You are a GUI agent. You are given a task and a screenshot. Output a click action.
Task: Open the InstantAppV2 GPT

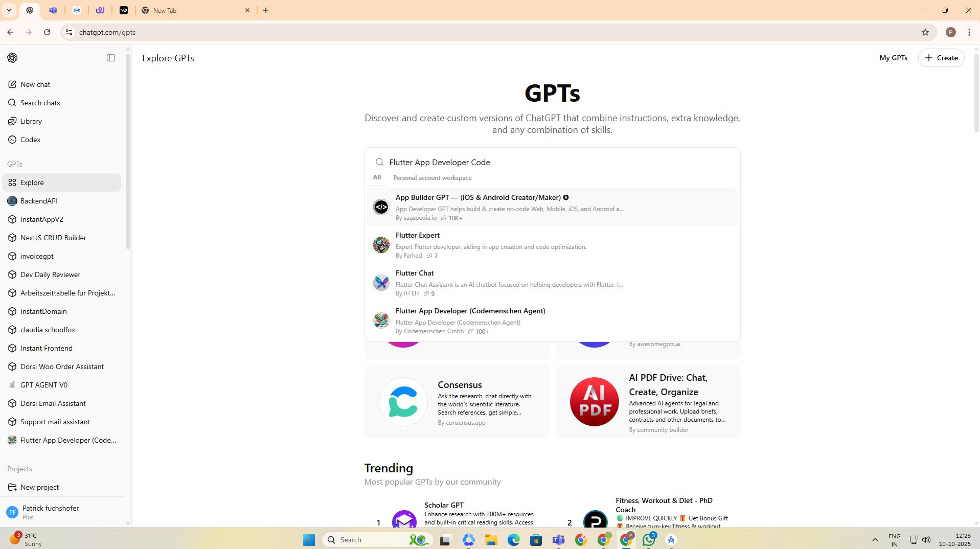[61, 219]
